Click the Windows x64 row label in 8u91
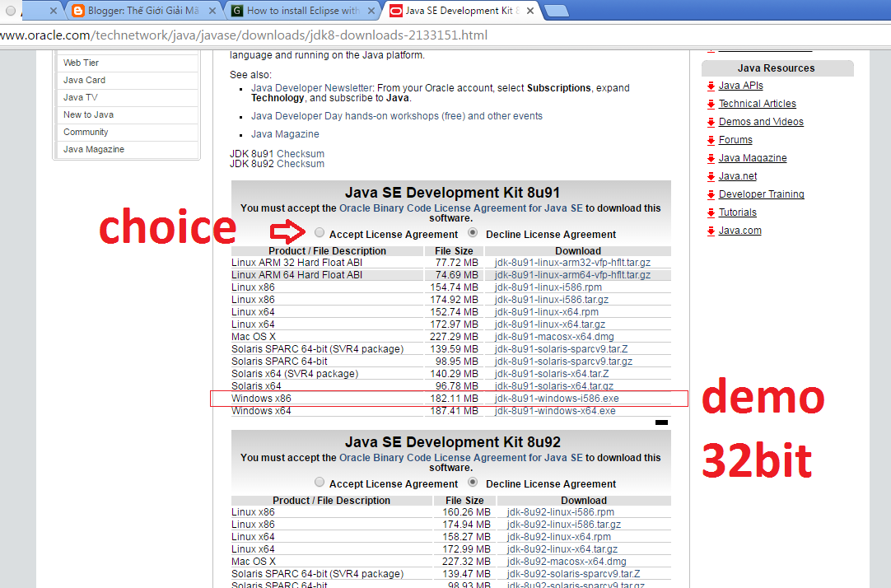 [x=261, y=411]
